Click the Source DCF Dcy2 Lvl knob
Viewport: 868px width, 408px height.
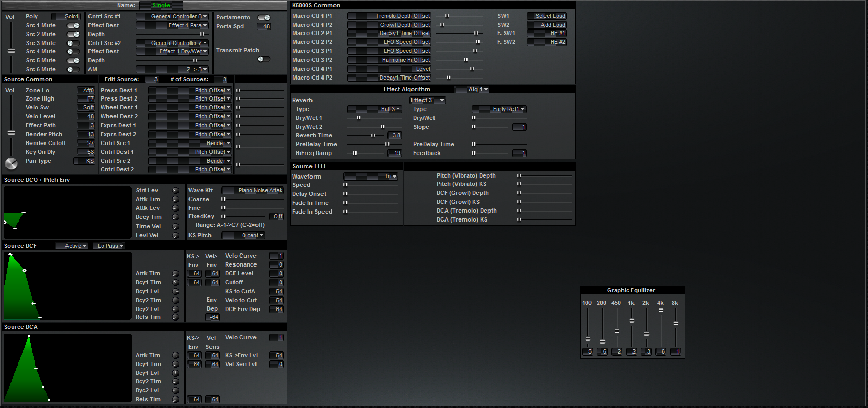(x=175, y=310)
